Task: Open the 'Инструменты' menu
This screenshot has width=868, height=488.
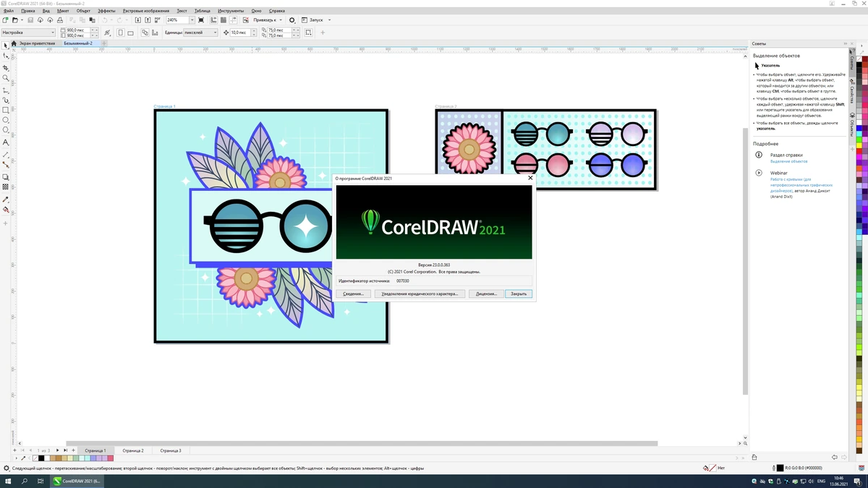Action: [x=231, y=11]
